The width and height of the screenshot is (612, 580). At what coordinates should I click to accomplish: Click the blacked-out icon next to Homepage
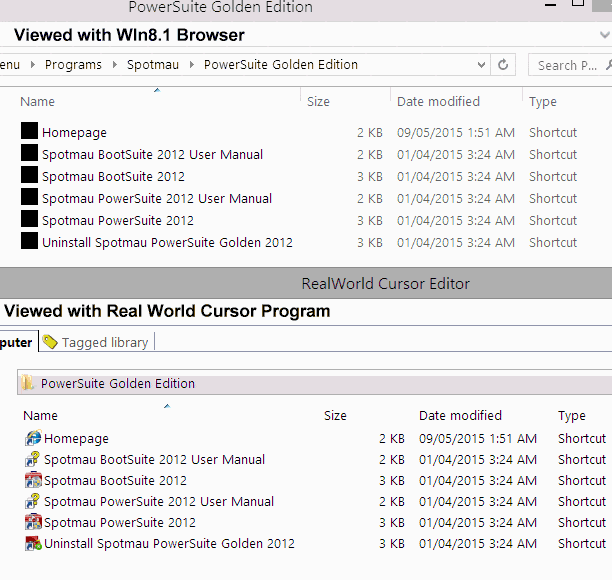[x=29, y=132]
